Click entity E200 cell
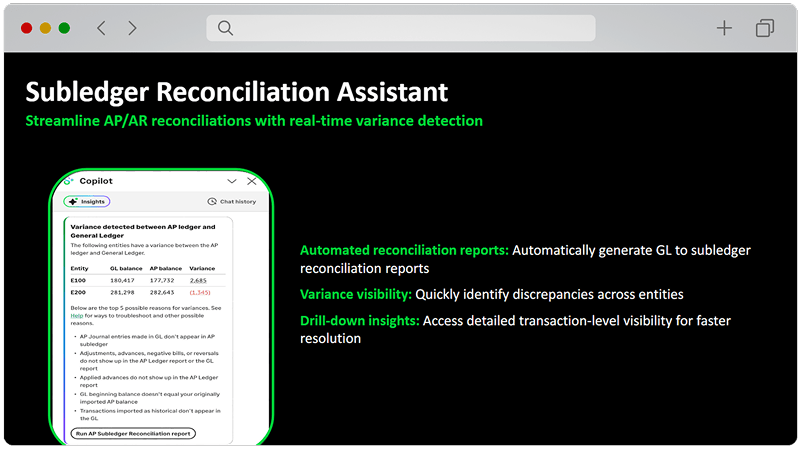The image size is (800, 450). [x=78, y=292]
